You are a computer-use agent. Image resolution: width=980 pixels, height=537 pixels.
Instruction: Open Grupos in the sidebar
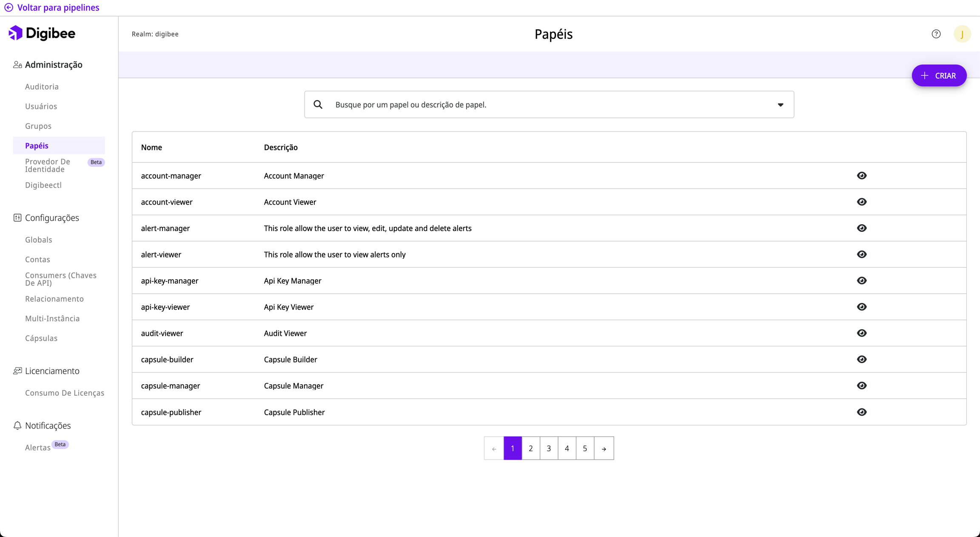coord(38,126)
